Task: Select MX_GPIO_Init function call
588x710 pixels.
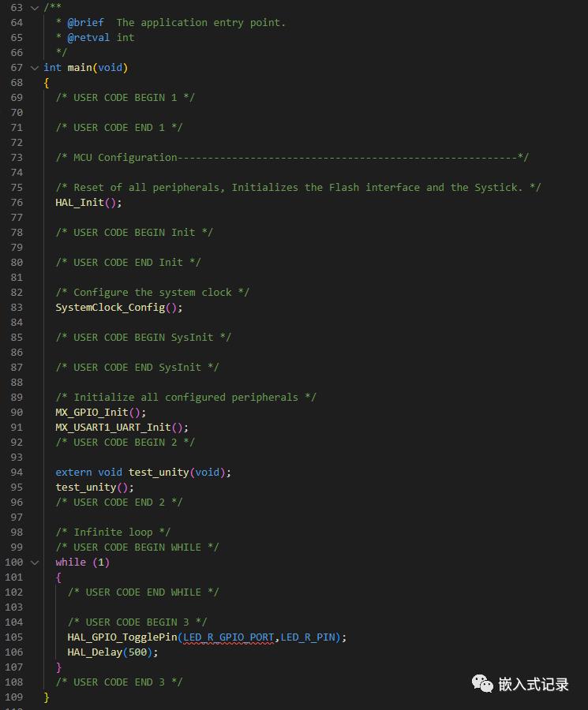Action: point(100,413)
